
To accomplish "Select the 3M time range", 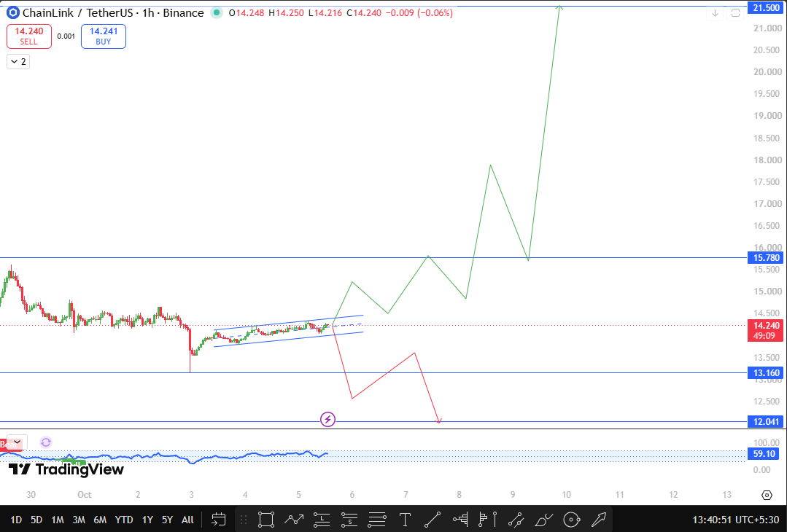I will point(78,520).
